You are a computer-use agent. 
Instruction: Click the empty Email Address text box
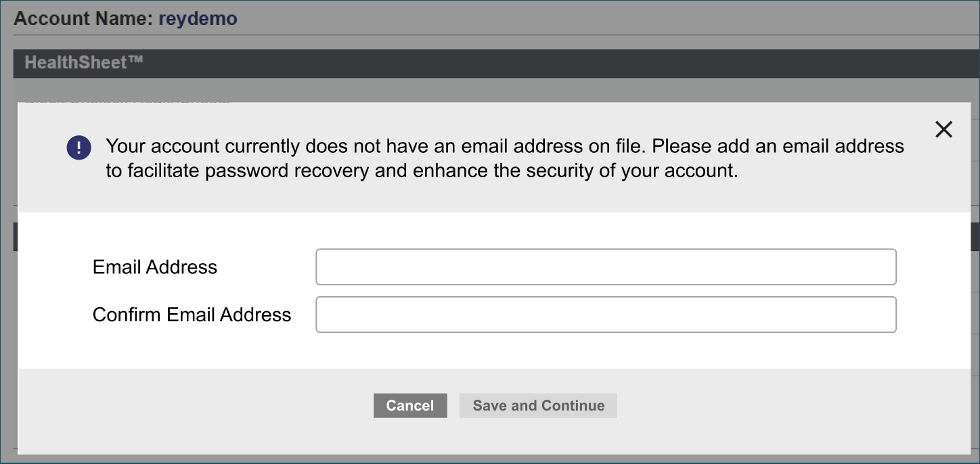click(x=606, y=266)
